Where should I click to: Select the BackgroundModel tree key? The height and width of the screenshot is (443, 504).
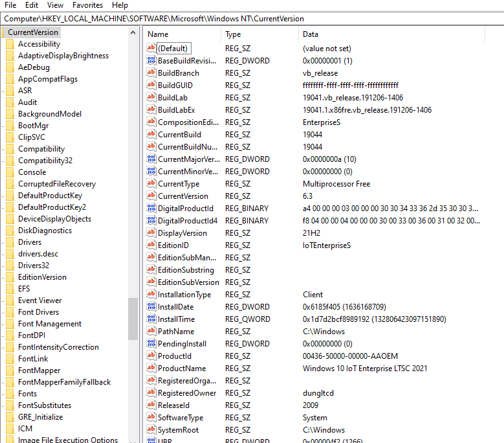coord(50,114)
